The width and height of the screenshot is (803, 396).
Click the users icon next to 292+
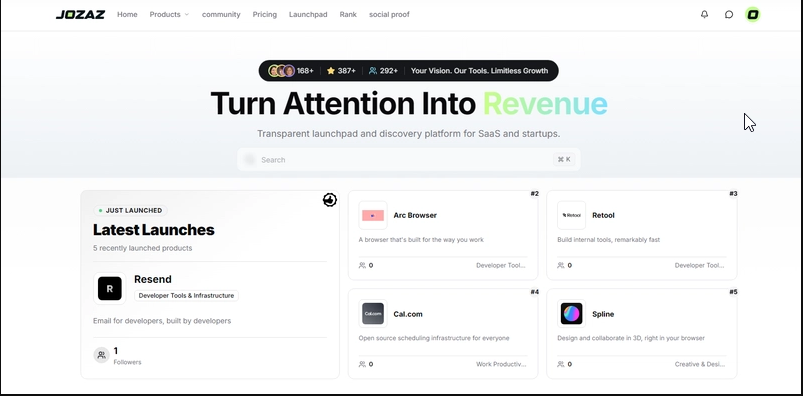[373, 71]
